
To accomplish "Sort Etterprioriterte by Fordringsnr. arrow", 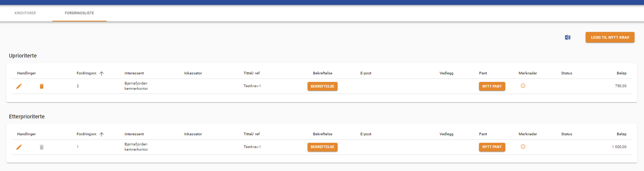I will coord(101,135).
